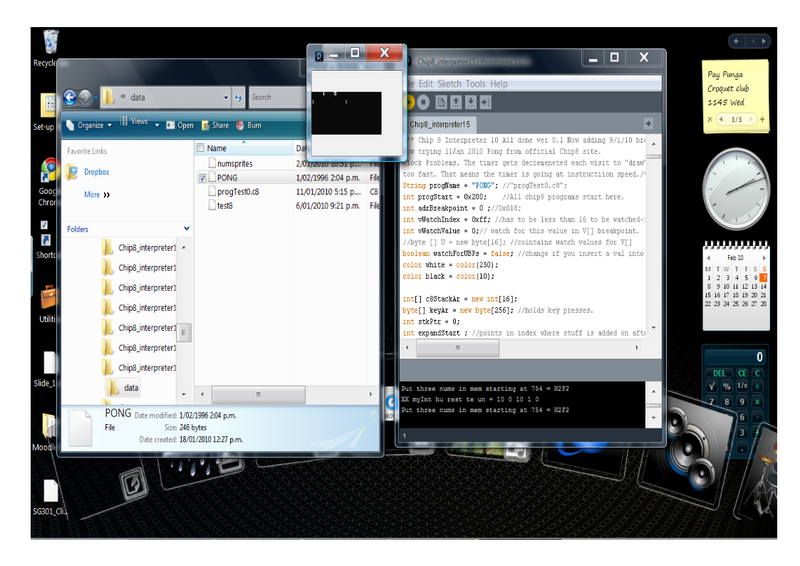Viewport: 800px width, 566px height.
Task: Select day 7 on calendar gadget
Action: [763, 278]
